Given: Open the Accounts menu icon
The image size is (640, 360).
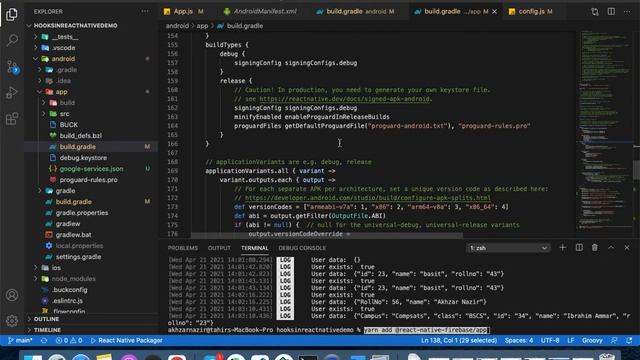Looking at the screenshot, I should [x=12, y=295].
